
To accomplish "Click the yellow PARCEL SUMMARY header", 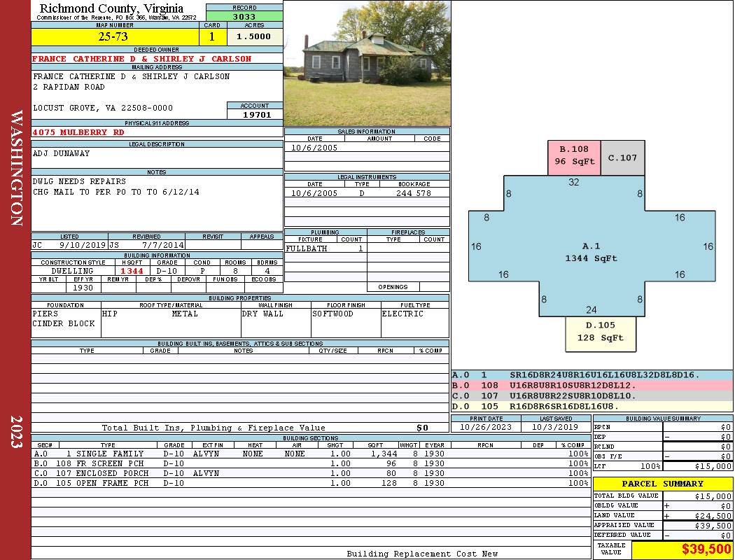I will (x=662, y=484).
